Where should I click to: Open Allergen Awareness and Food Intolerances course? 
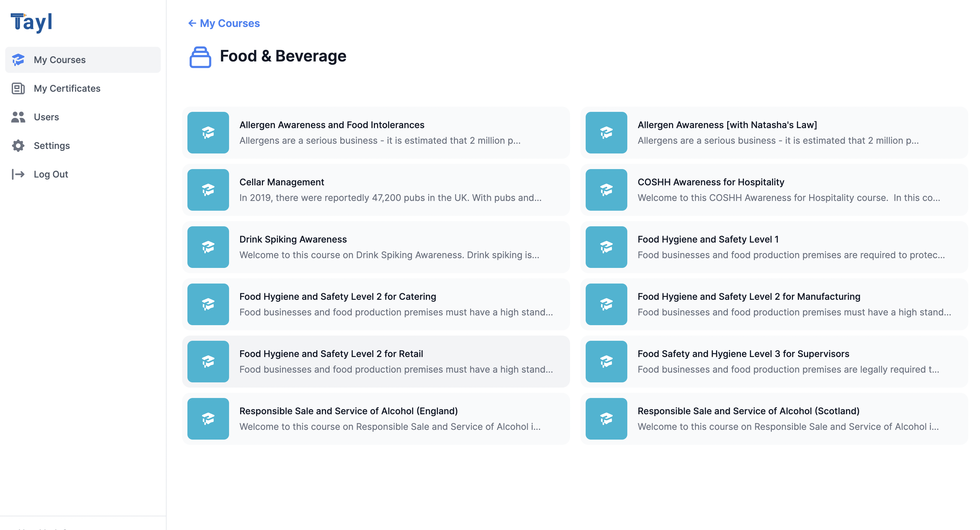click(332, 125)
